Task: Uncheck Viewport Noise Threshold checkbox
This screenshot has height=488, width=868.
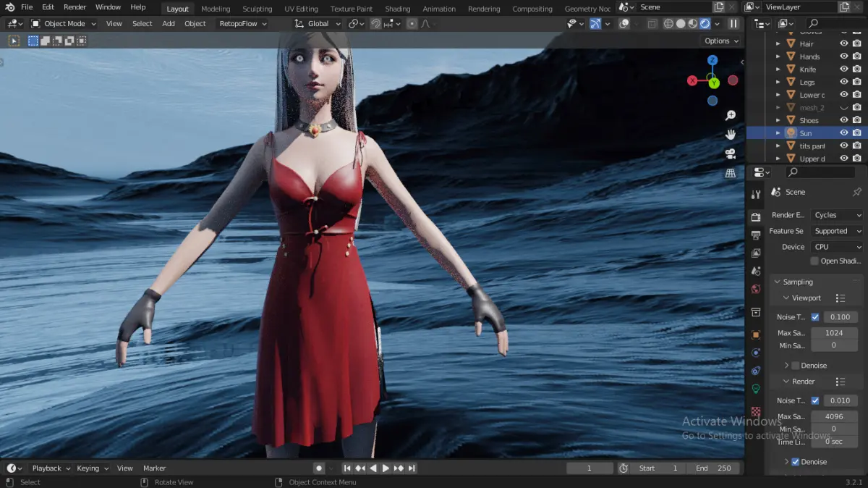Action: pyautogui.click(x=815, y=317)
